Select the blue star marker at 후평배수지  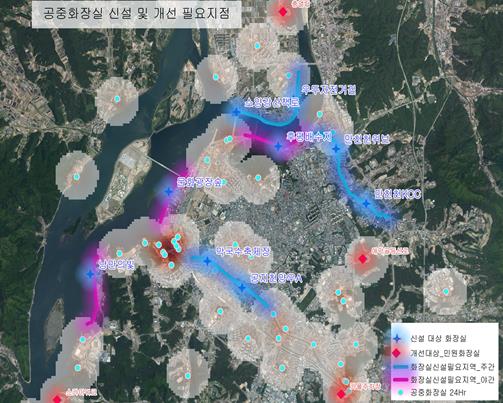(278, 146)
